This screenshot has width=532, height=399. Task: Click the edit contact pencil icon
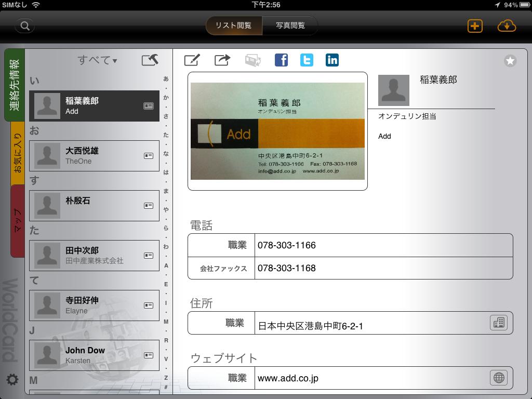tap(192, 60)
